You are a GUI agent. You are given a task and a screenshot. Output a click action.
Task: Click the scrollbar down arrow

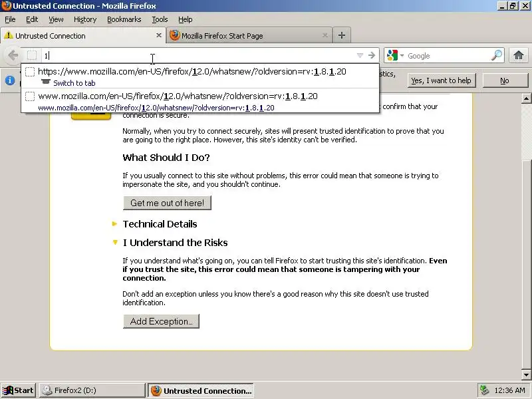coord(526,375)
